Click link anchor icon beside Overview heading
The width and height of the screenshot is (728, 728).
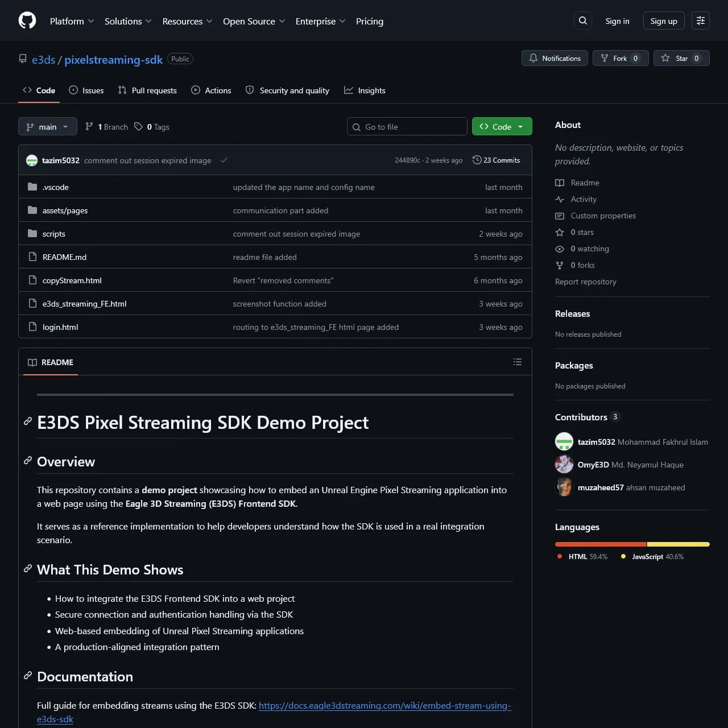point(27,461)
